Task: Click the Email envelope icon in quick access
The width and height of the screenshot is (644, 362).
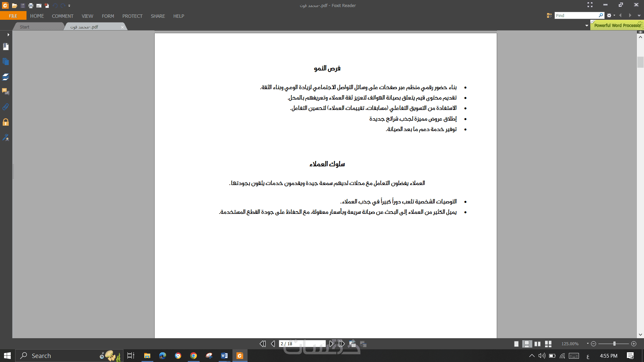Action: (39, 6)
